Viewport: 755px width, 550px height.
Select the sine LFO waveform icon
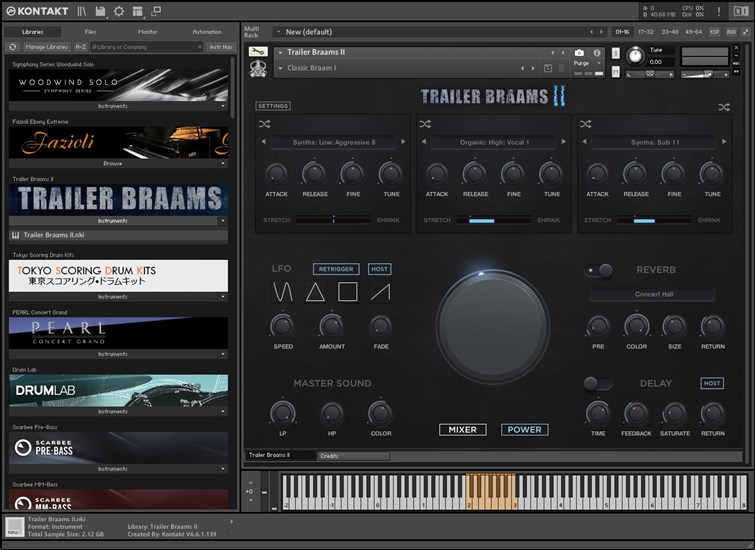(x=283, y=292)
